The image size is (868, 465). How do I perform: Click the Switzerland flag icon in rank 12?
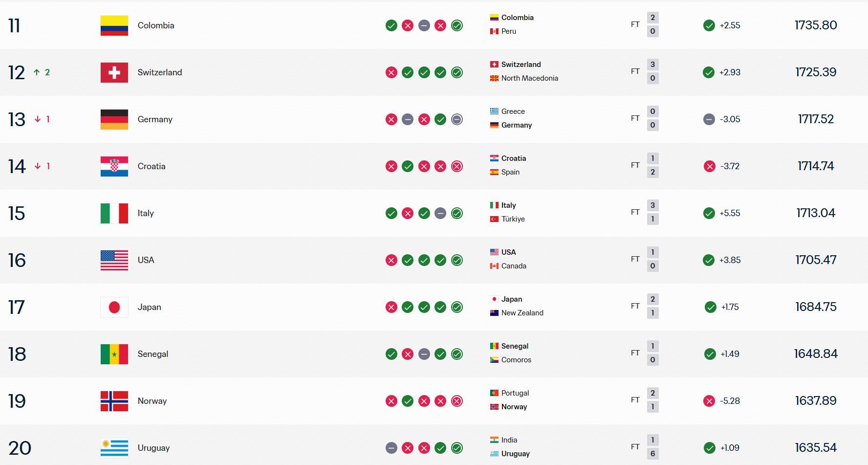tap(114, 72)
